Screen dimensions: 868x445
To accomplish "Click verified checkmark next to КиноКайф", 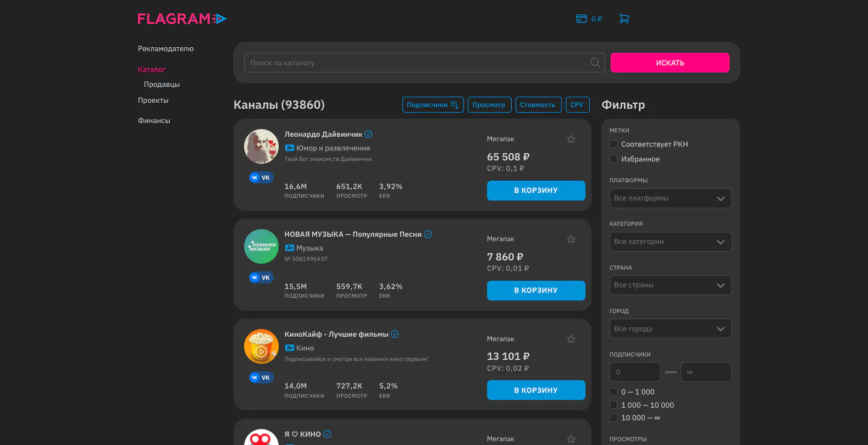I will click(395, 334).
